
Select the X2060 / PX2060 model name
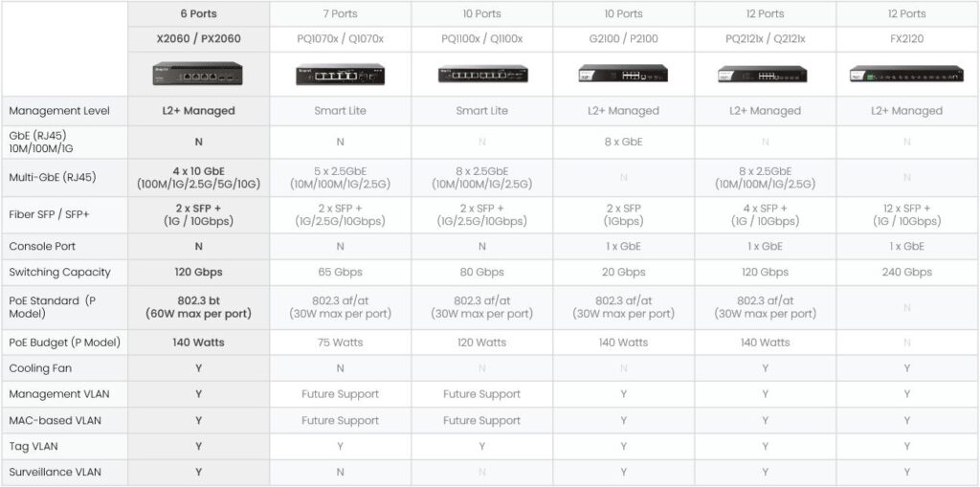[199, 39]
